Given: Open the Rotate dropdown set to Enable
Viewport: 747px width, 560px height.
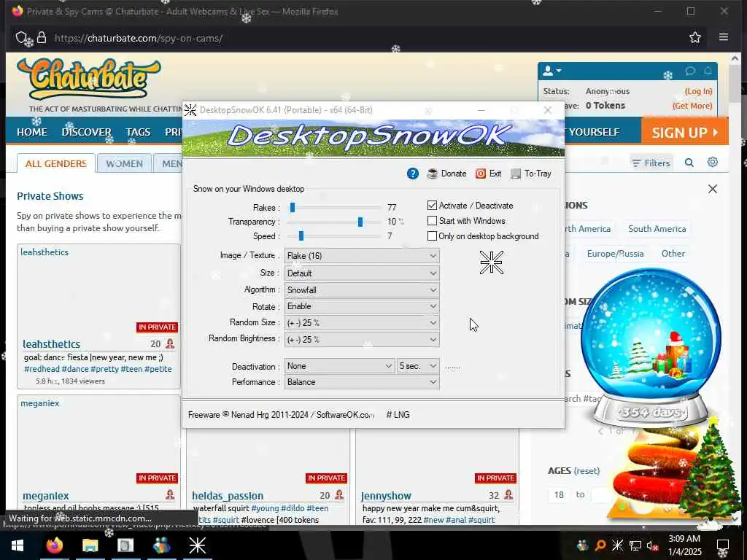Looking at the screenshot, I should point(362,306).
